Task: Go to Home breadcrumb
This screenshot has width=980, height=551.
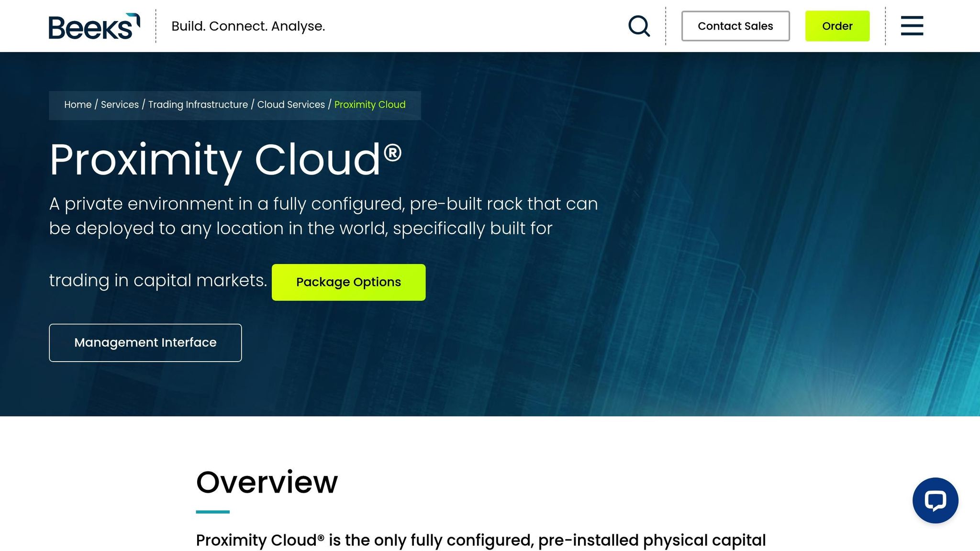Action: (78, 105)
